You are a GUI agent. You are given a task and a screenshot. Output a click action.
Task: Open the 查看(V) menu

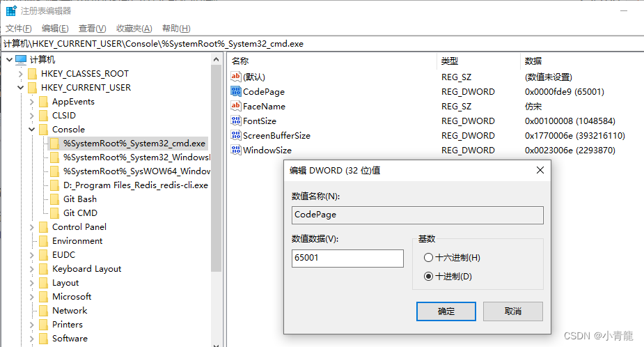tap(93, 29)
